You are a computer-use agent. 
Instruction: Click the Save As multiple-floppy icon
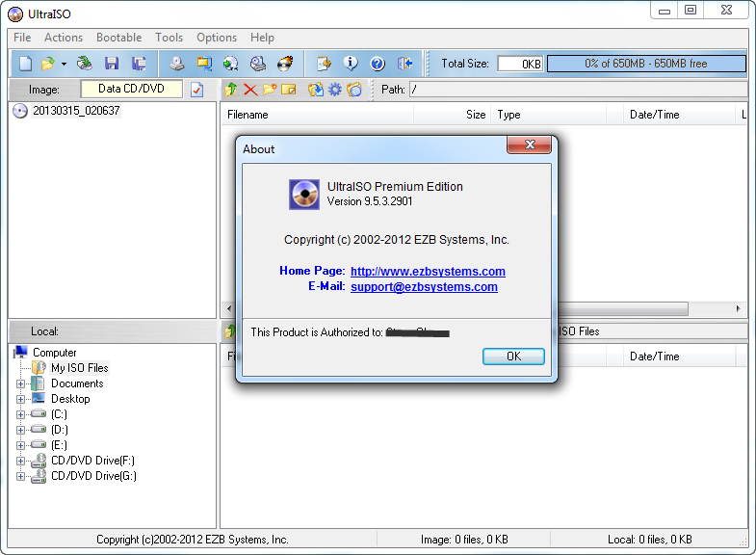[139, 64]
